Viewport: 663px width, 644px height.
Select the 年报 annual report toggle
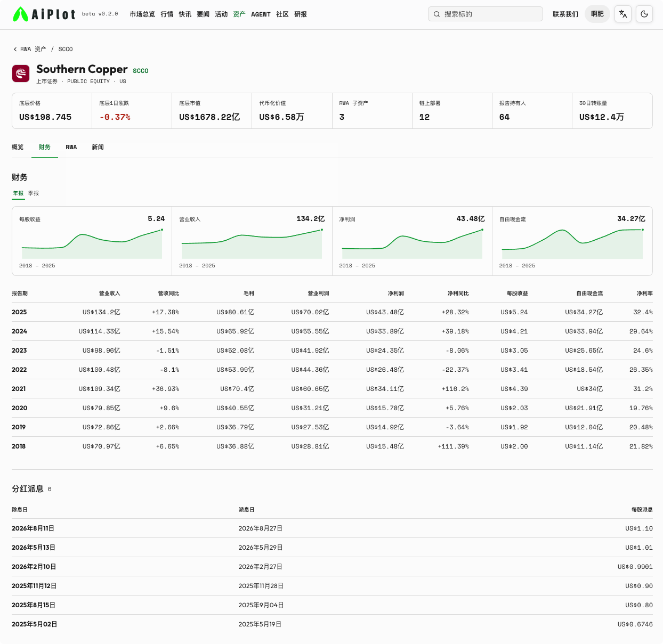18,193
